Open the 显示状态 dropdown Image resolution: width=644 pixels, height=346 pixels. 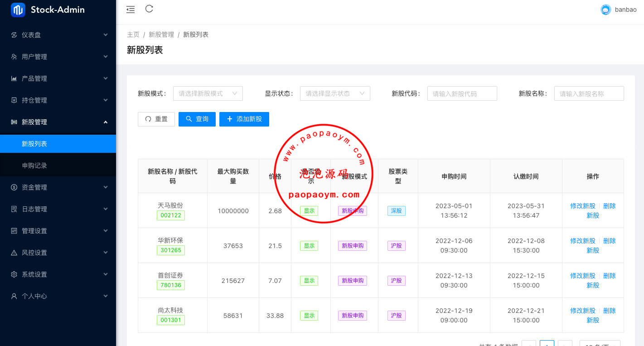(335, 93)
